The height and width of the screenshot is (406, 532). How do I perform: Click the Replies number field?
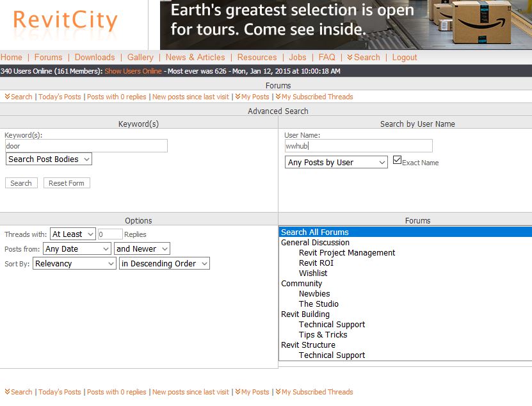(x=110, y=234)
